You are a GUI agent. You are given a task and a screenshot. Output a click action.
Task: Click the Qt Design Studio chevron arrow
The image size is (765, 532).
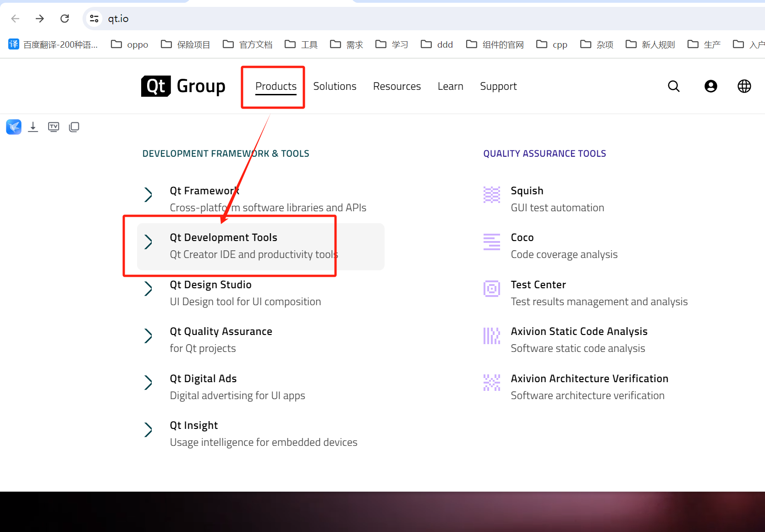pos(148,289)
